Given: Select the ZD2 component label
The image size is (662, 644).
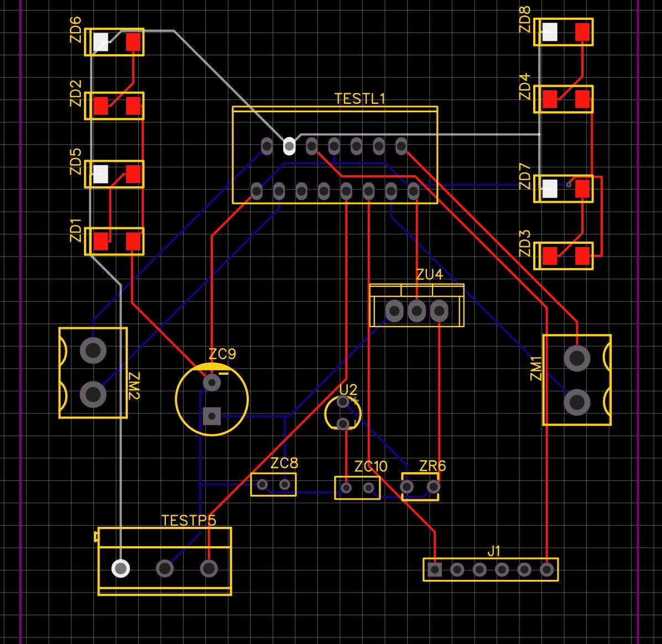Looking at the screenshot, I should (75, 93).
